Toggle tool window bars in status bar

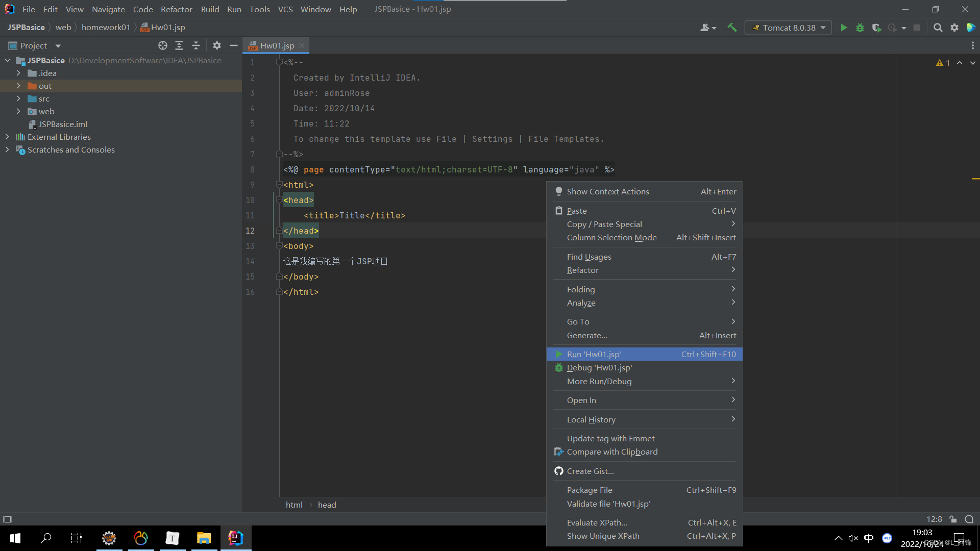(8, 519)
